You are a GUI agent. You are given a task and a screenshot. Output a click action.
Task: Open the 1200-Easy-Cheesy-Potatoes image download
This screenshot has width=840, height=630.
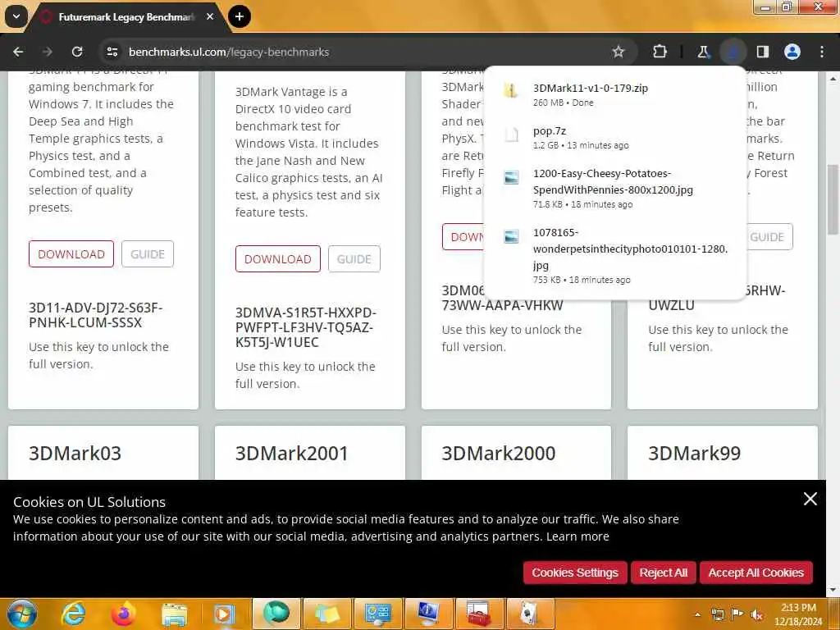coord(615,188)
